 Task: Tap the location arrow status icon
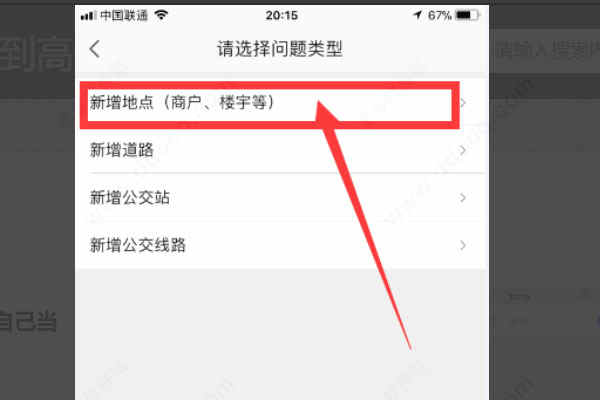(417, 15)
